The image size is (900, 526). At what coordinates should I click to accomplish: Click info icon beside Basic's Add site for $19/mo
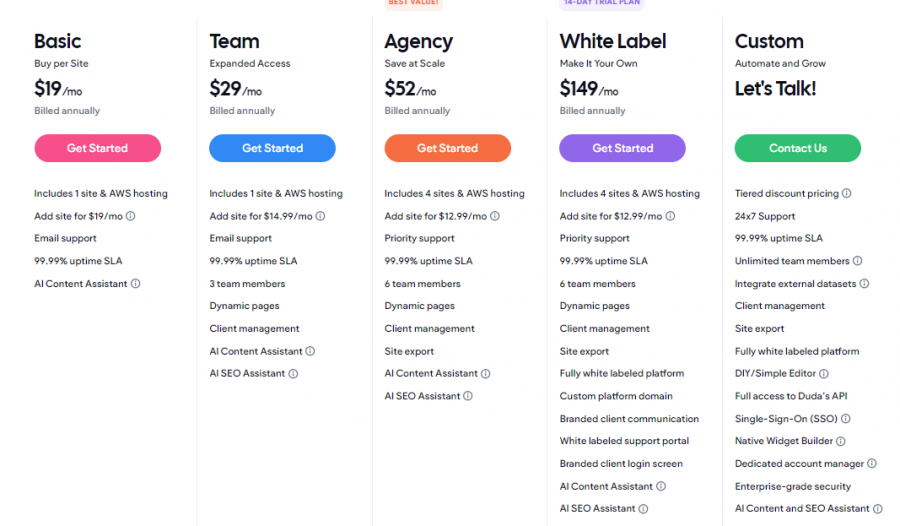[131, 216]
